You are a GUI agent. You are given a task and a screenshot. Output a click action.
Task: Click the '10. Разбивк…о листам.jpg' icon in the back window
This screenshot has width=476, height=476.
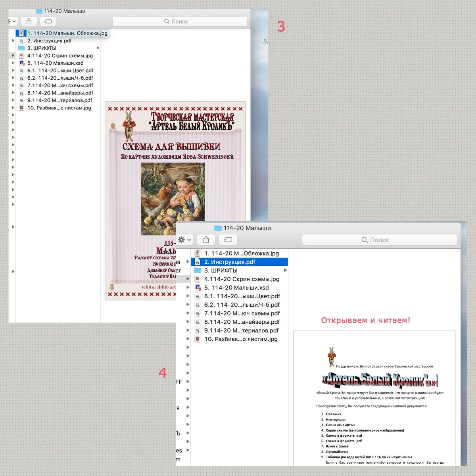click(21, 108)
